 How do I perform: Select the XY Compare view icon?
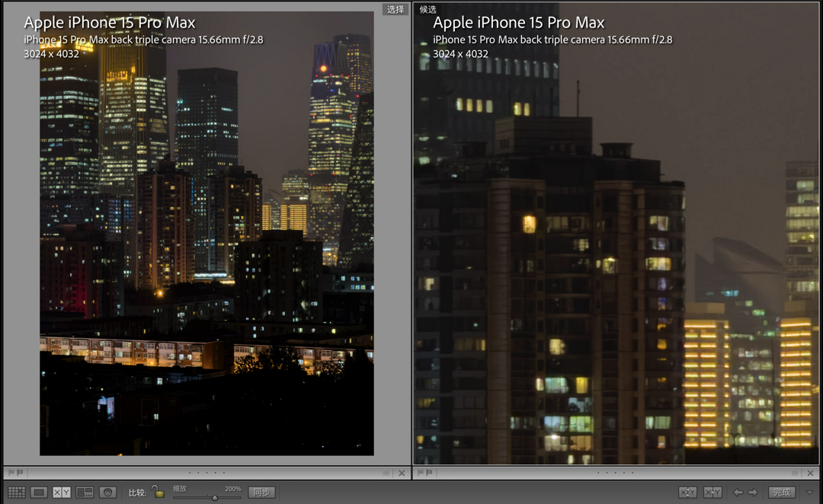point(61,493)
